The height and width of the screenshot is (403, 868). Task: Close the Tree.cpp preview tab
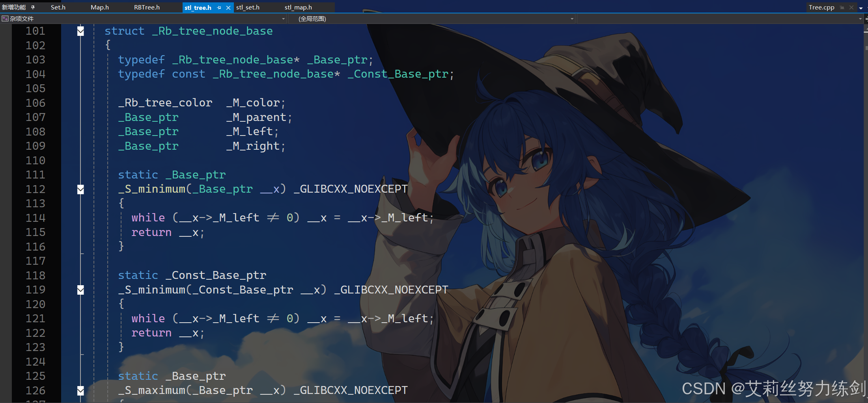coord(851,7)
